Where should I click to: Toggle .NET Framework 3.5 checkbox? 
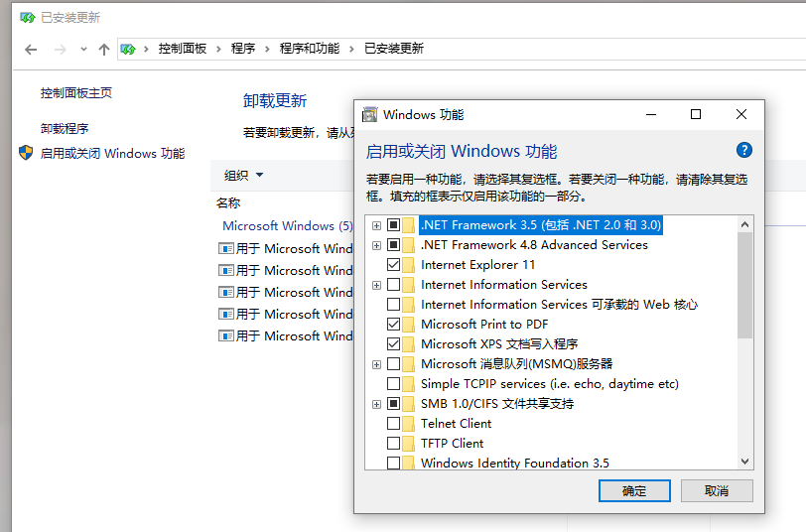[394, 225]
